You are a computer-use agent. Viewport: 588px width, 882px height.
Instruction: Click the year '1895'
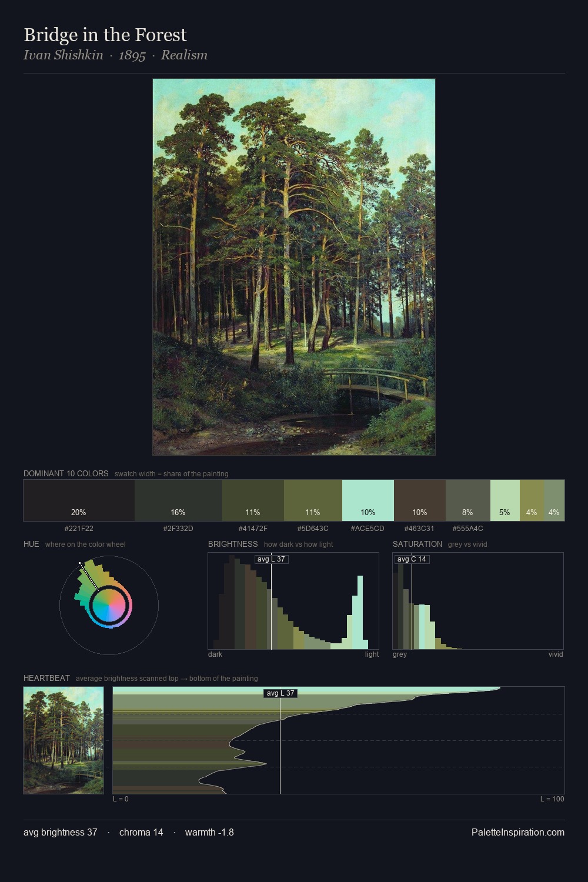pos(132,55)
